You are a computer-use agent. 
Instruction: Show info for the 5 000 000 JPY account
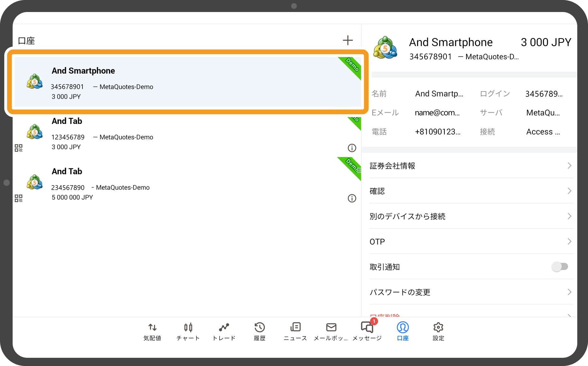(352, 198)
